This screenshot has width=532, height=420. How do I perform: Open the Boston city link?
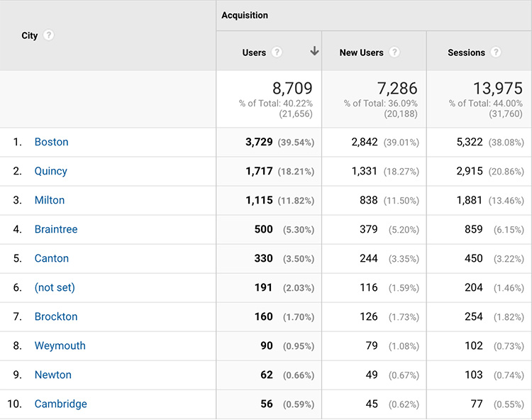tap(52, 142)
